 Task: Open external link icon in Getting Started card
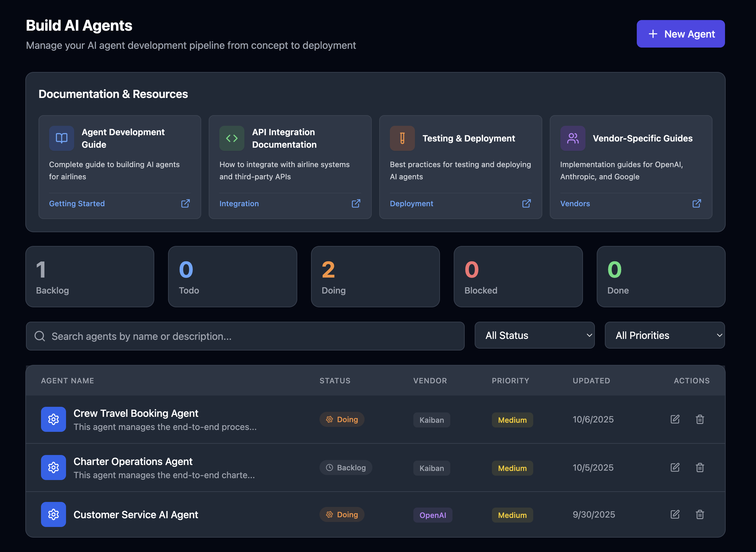click(186, 203)
